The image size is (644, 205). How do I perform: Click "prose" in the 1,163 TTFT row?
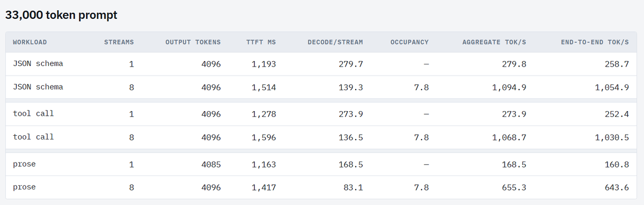coord(24,164)
